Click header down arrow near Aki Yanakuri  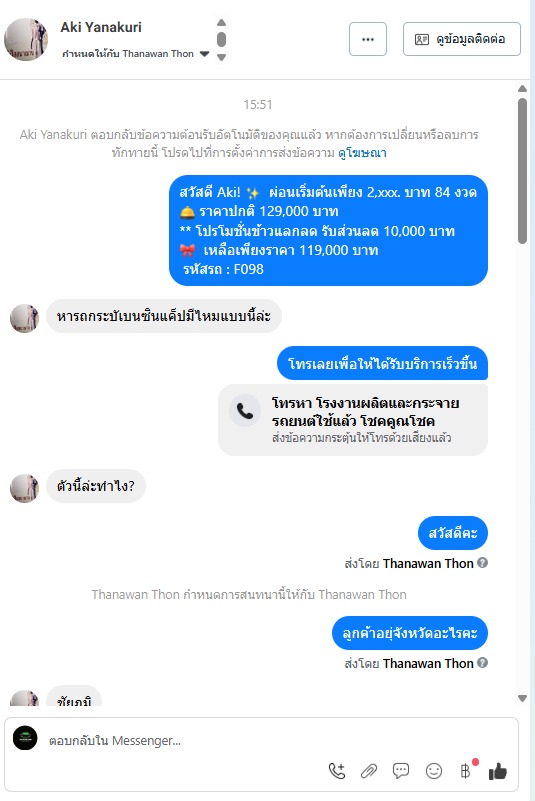point(221,58)
